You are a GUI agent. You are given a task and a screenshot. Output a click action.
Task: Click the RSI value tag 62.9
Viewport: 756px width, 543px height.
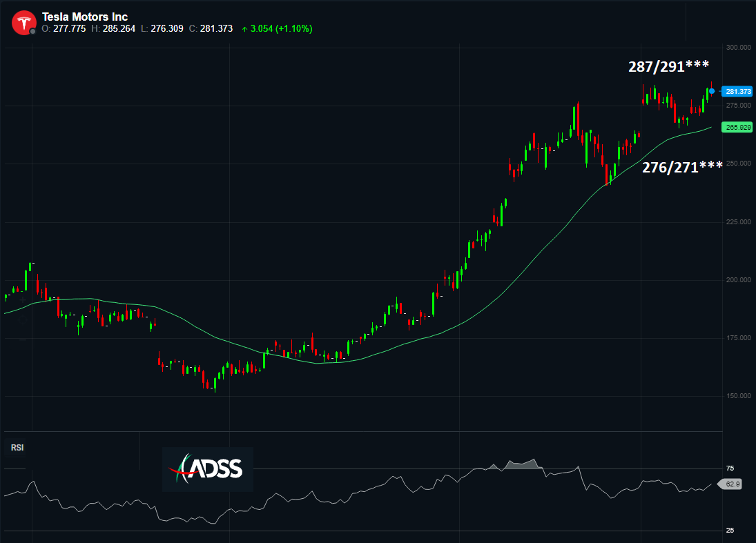pyautogui.click(x=731, y=484)
